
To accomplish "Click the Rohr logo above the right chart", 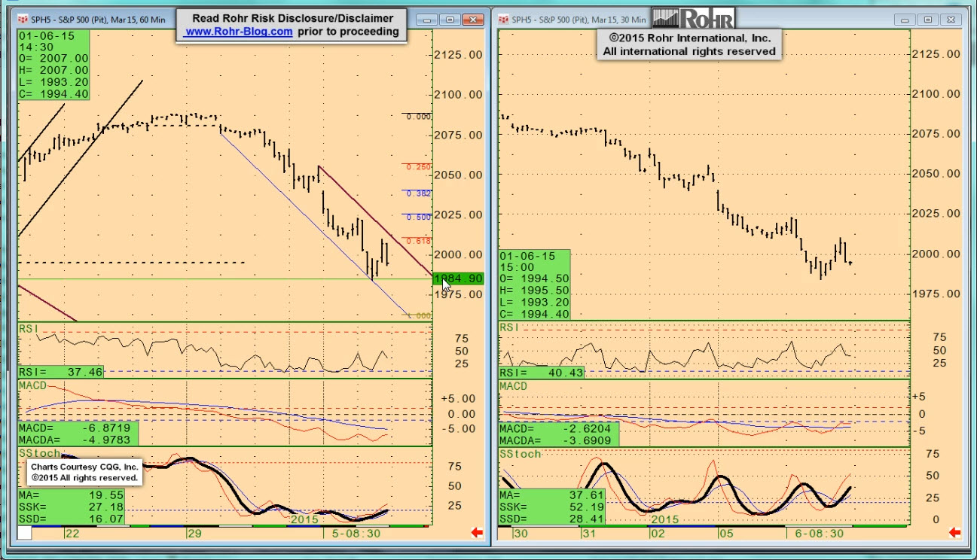I will coord(692,19).
